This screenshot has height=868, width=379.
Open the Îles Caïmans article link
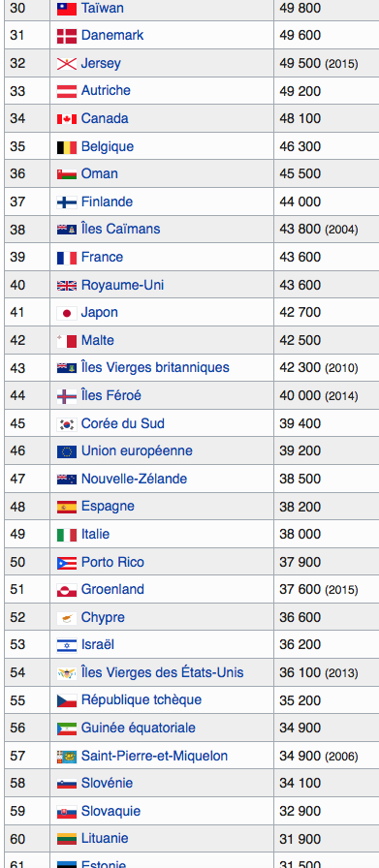pos(121,229)
